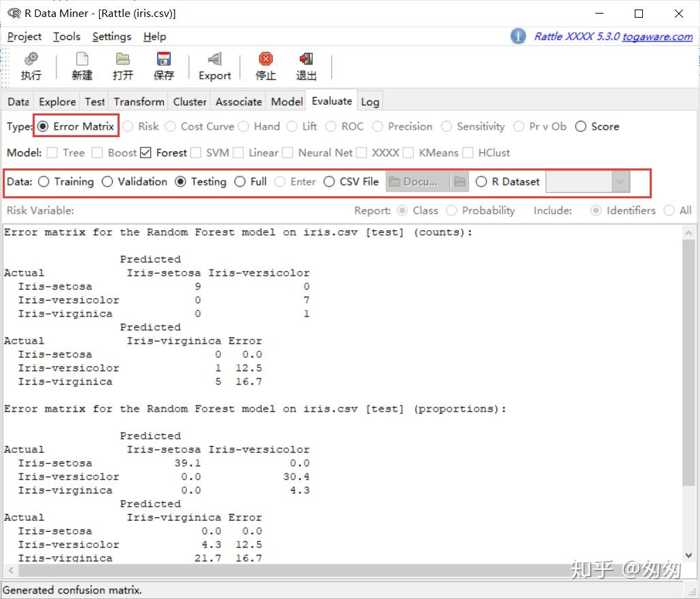Switch to the Test tab
This screenshot has height=599, width=700.
[x=94, y=102]
